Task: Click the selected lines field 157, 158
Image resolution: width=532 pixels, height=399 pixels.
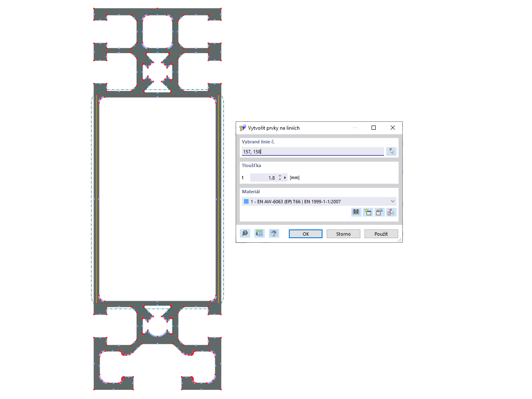Action: [313, 152]
